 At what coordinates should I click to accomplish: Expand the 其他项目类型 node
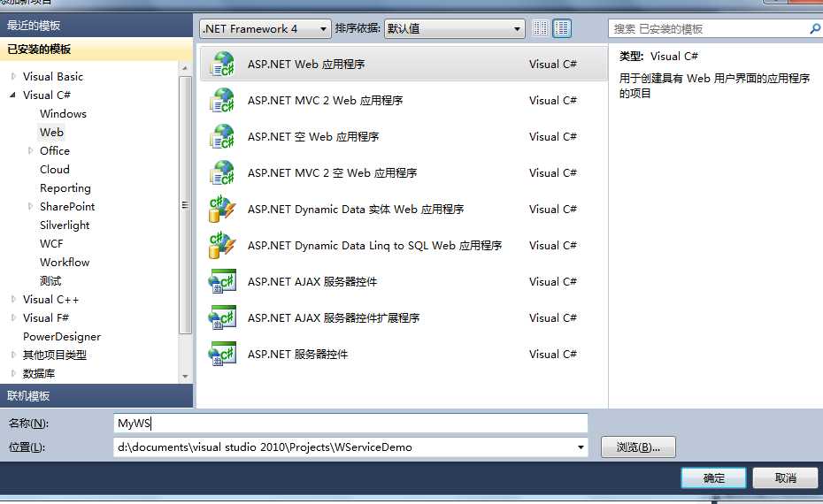coord(13,355)
